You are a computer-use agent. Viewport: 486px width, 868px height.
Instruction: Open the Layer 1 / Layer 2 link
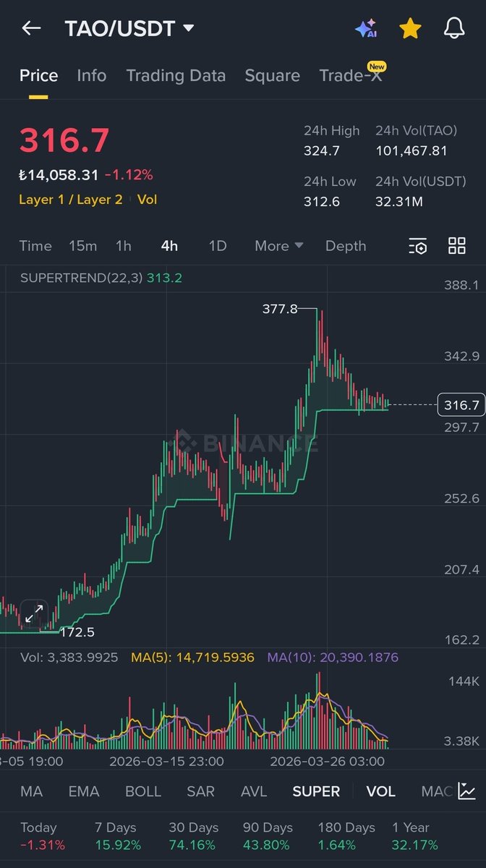coord(71,200)
